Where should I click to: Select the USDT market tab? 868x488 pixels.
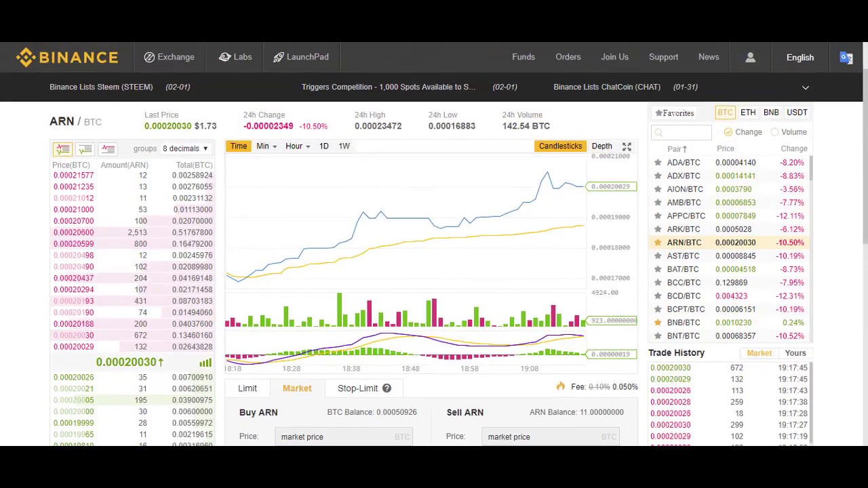tap(797, 113)
